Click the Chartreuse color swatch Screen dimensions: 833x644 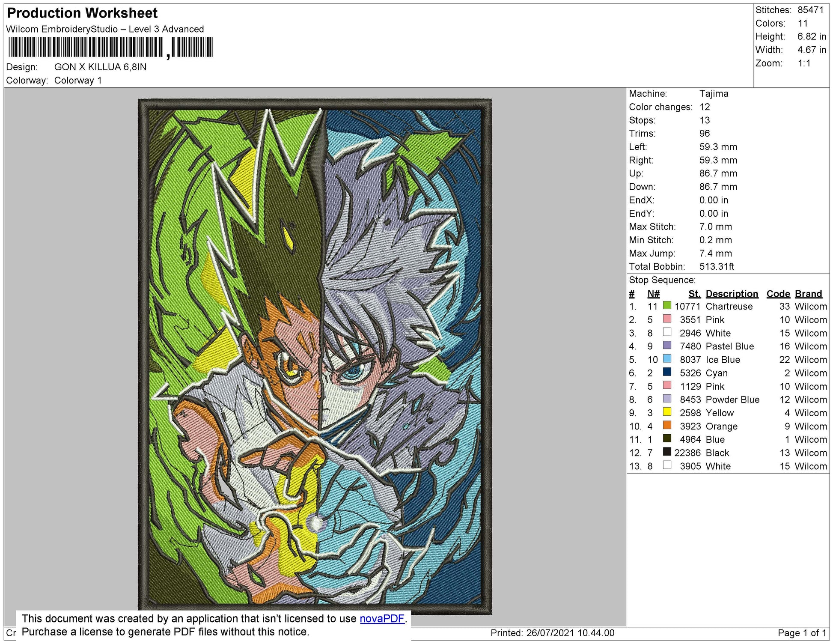coord(666,306)
